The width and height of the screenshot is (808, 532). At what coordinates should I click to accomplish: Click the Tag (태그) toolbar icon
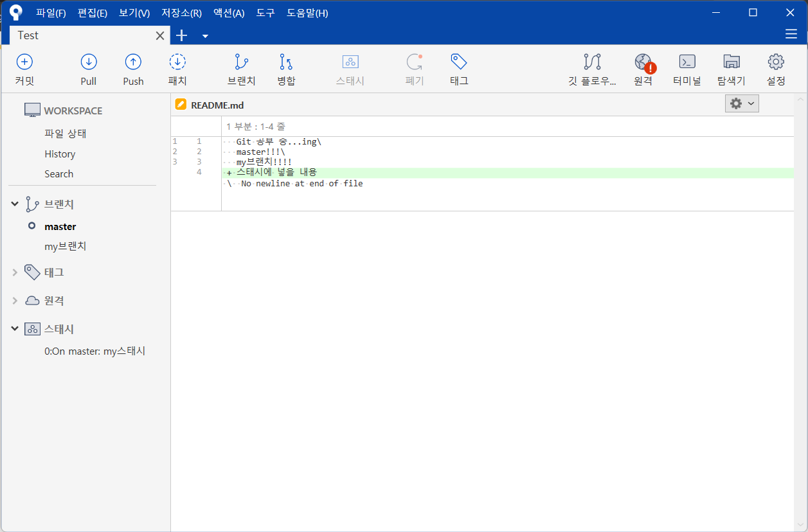(459, 62)
